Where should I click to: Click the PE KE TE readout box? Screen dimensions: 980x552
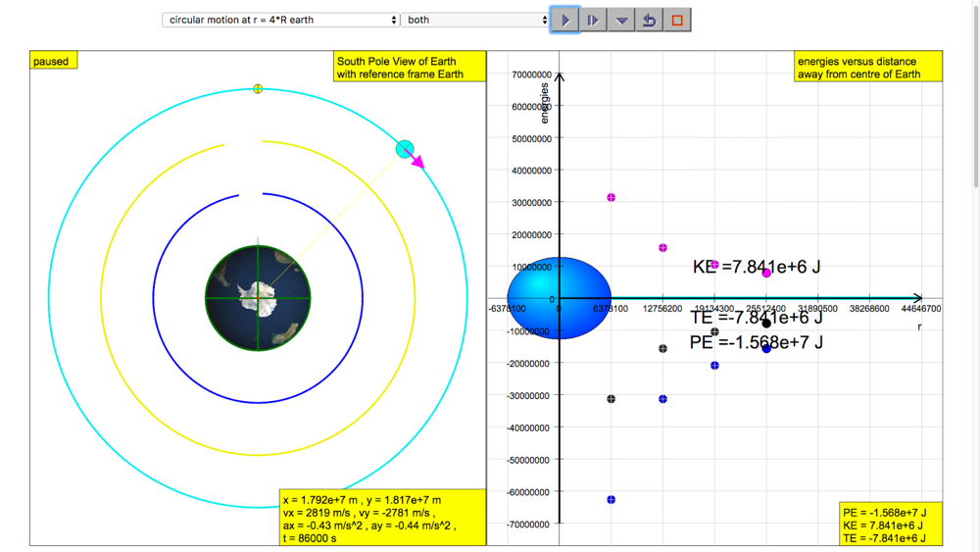point(890,525)
